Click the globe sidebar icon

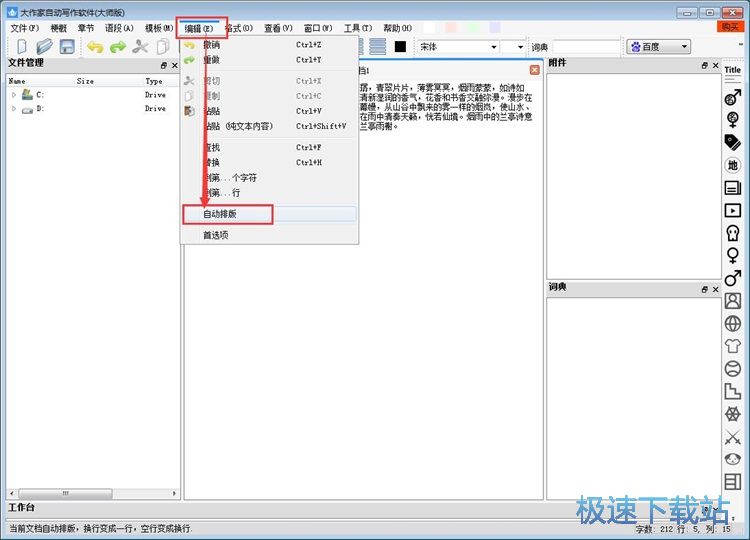tap(732, 323)
